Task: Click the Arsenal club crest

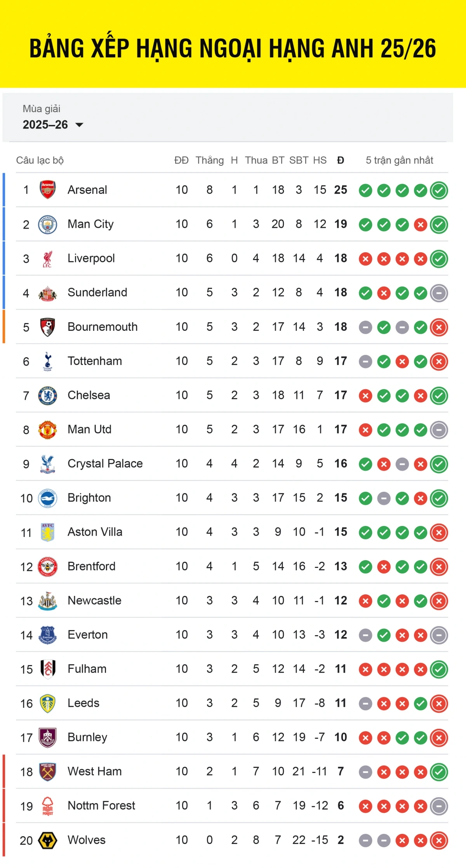Action: 48,190
